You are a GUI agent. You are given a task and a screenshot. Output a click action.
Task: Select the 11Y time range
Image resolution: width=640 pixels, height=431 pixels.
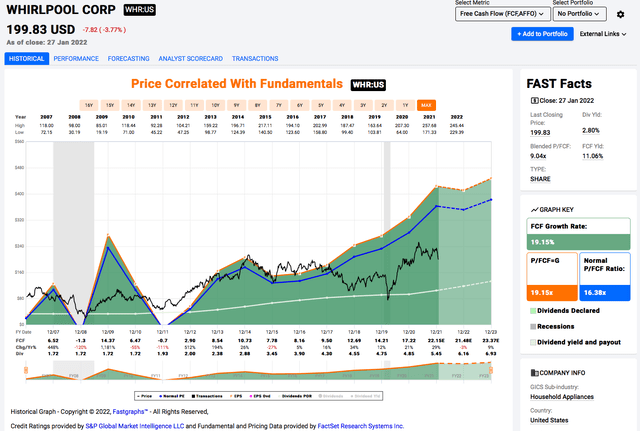tap(194, 105)
